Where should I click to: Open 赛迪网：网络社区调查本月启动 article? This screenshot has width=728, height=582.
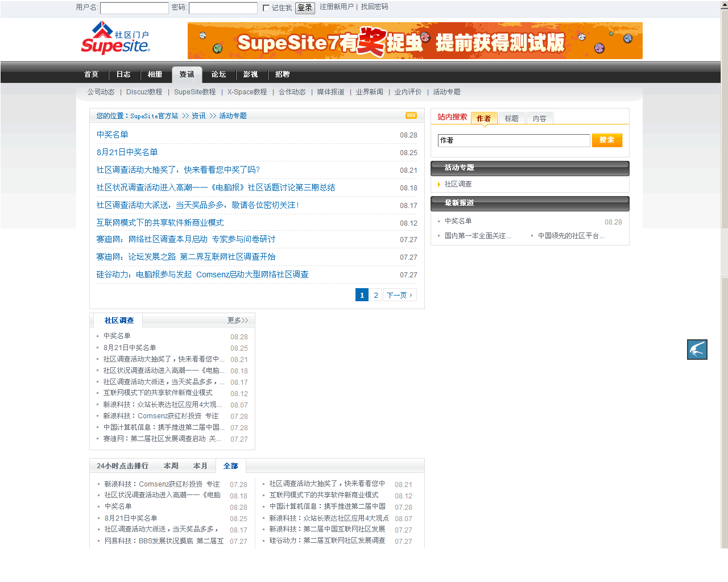[185, 239]
